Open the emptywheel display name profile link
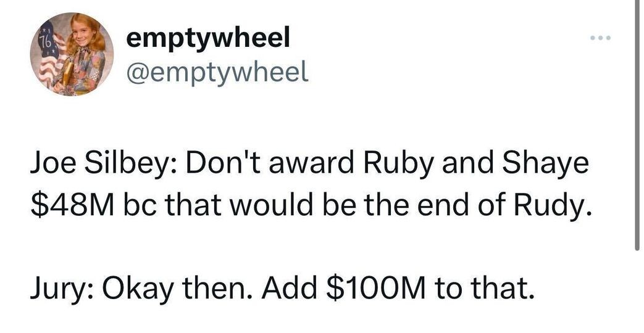 pyautogui.click(x=207, y=40)
